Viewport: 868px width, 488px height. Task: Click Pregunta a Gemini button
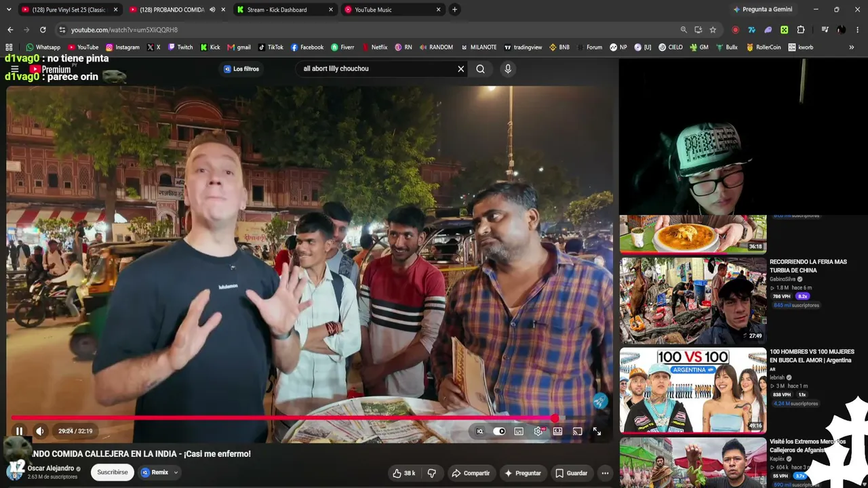(762, 9)
